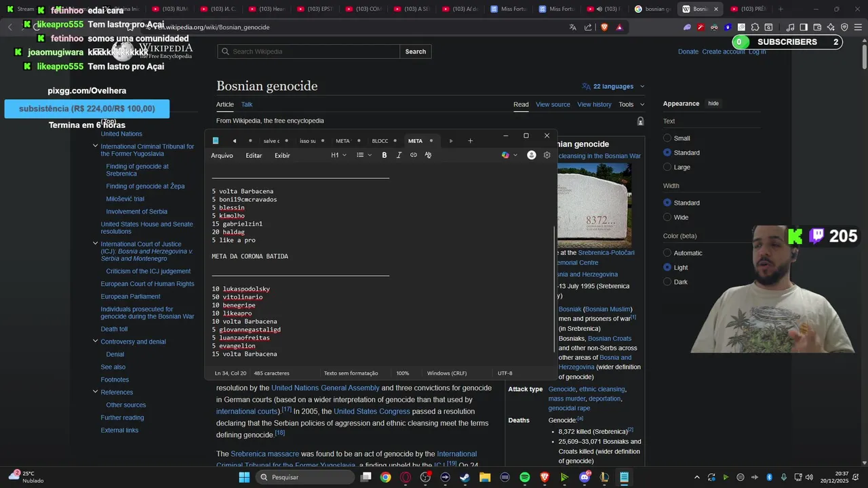Clear formatting in Notepad toolbar
This screenshot has height=488, width=868.
click(428, 155)
